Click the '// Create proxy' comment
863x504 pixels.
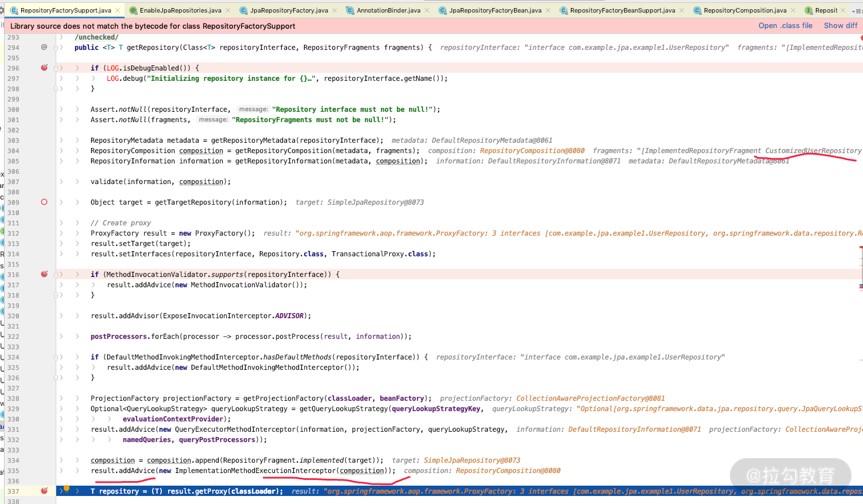pos(120,223)
